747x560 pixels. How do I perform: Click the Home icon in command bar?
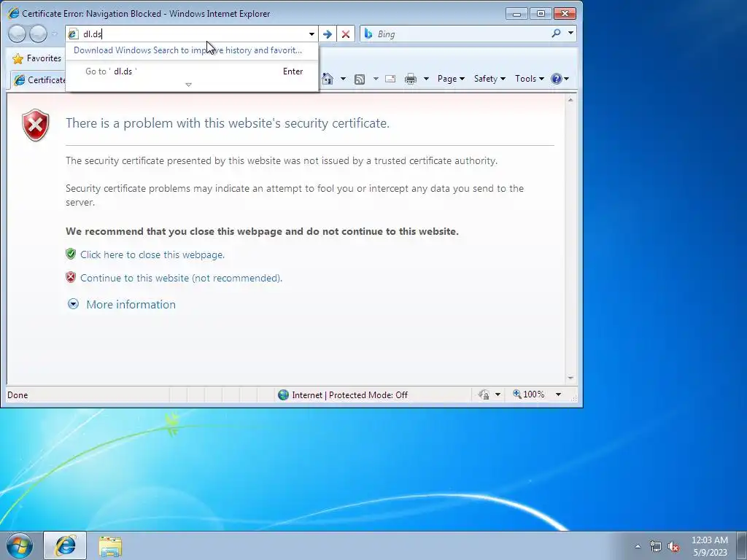[328, 79]
